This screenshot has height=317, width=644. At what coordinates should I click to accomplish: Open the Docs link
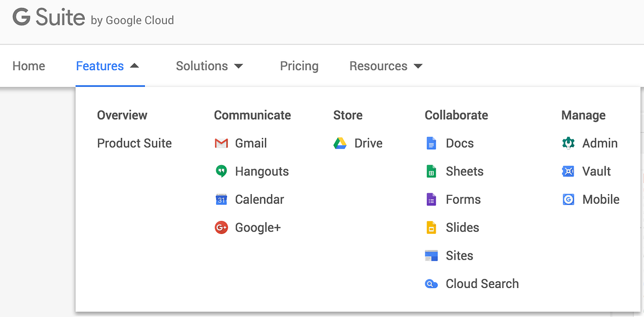459,143
